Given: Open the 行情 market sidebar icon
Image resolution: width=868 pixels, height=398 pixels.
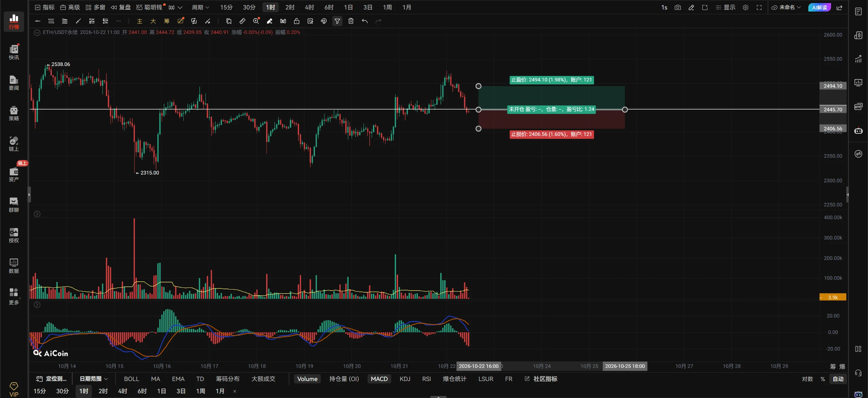Looking at the screenshot, I should 14,21.
